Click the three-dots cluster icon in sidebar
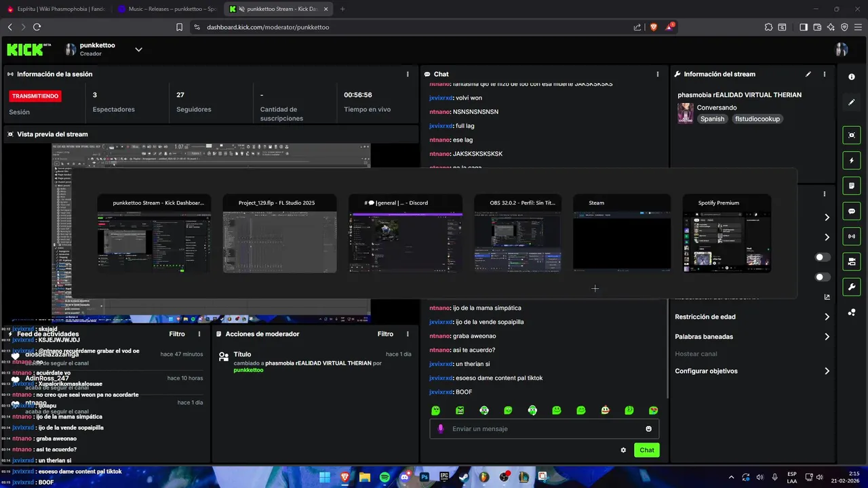This screenshot has height=488, width=868. [x=852, y=312]
